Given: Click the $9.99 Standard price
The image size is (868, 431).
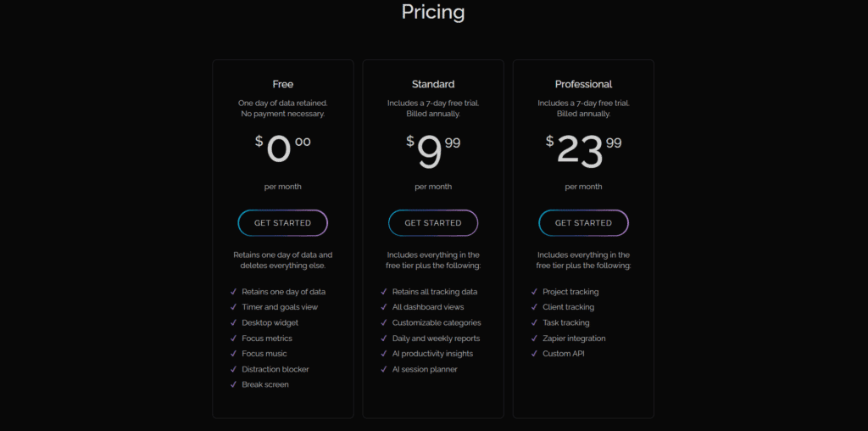Looking at the screenshot, I should [433, 151].
